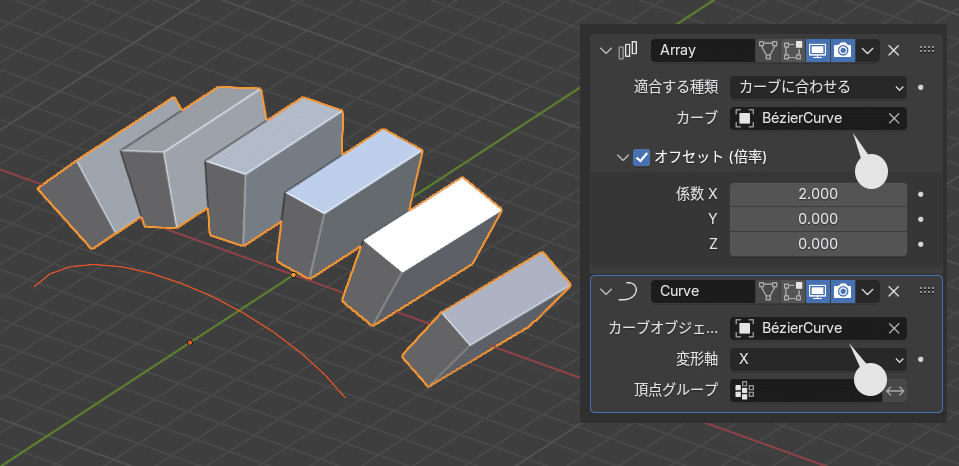Image resolution: width=959 pixels, height=466 pixels.
Task: Select the 頂点グループ field
Action: click(x=806, y=391)
